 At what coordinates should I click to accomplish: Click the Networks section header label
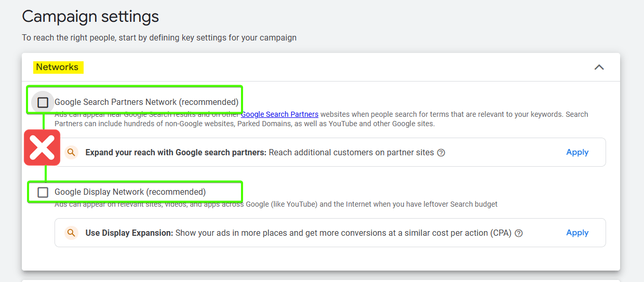coord(57,67)
